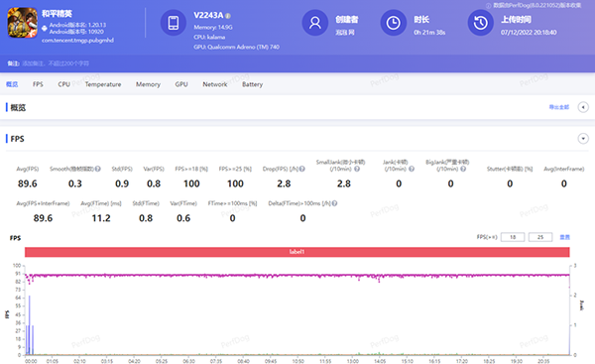Click the creator user profile icon
Viewport: 595px width, 364px height.
tap(315, 23)
